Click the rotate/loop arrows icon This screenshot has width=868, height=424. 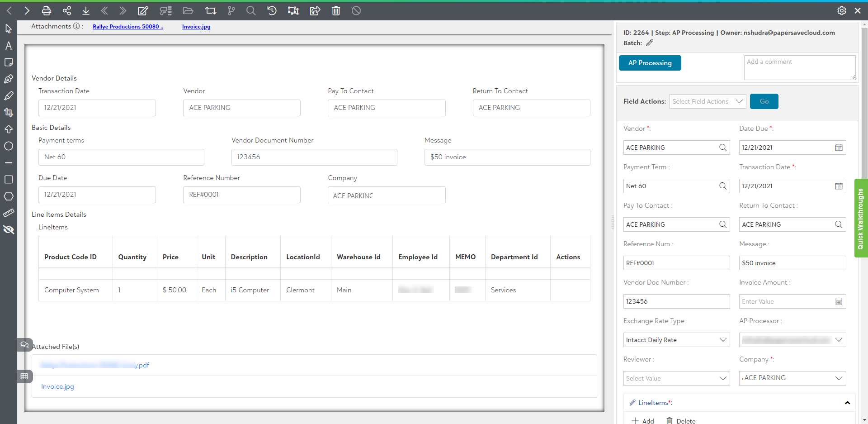tap(210, 10)
